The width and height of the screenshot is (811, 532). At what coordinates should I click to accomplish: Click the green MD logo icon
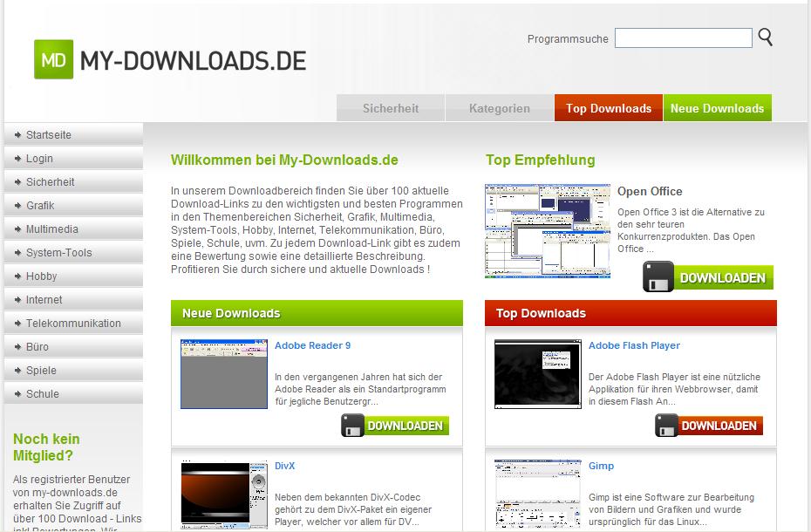point(54,58)
